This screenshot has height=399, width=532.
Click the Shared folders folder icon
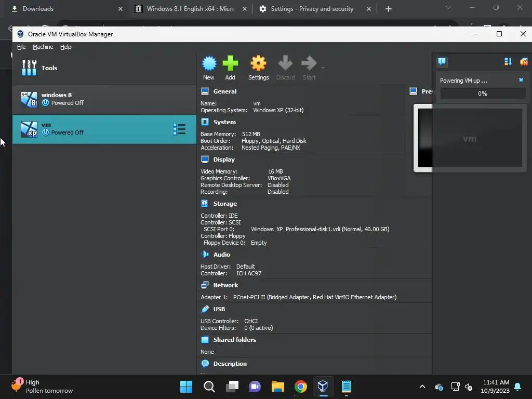coord(205,340)
